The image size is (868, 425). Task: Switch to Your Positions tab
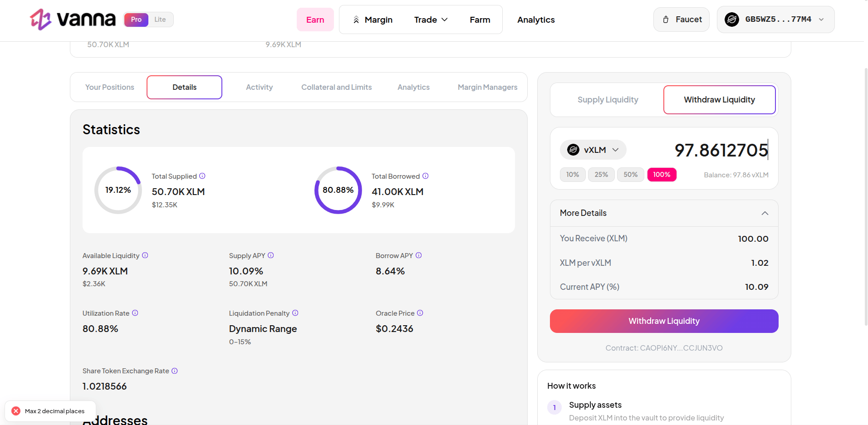[x=110, y=87]
